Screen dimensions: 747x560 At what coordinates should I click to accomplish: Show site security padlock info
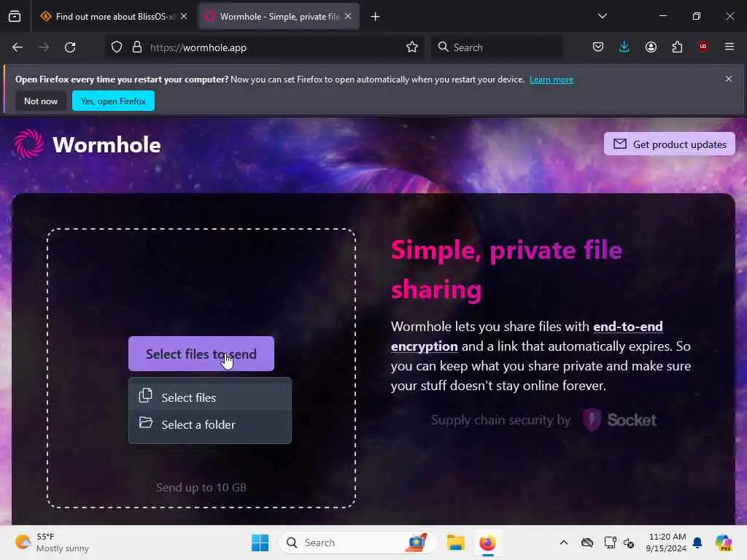[137, 47]
